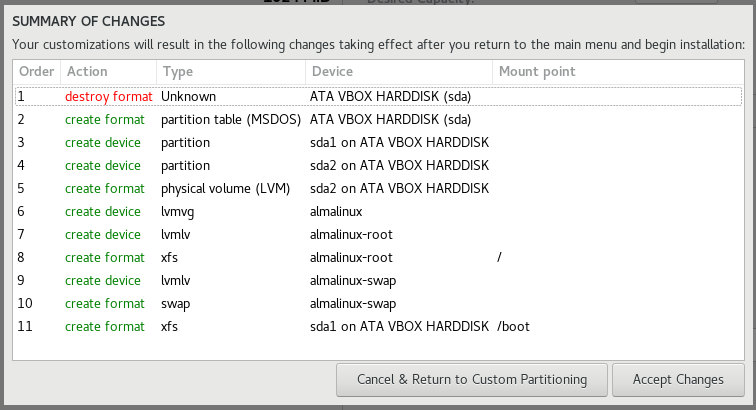Select the partition table (MSDOS) row
Screen dimensions: 756x410
pyautogui.click(x=378, y=120)
